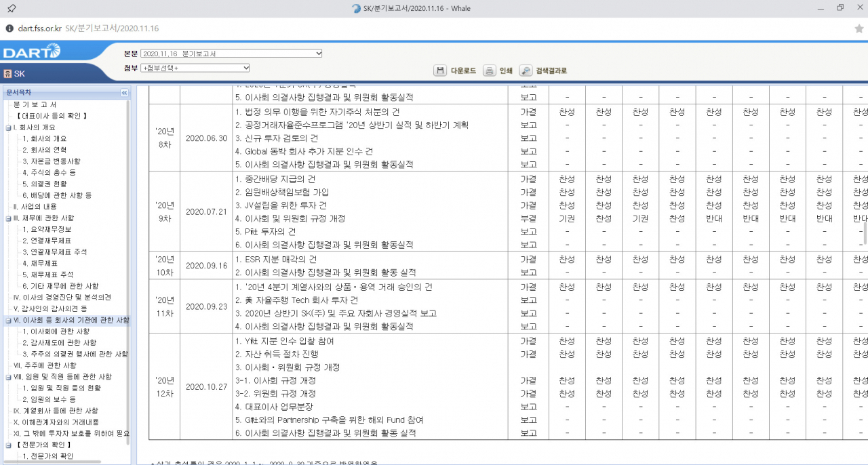Click agenda '1. ESR 지분 매각의 건'
The width and height of the screenshot is (868, 465).
(x=277, y=260)
